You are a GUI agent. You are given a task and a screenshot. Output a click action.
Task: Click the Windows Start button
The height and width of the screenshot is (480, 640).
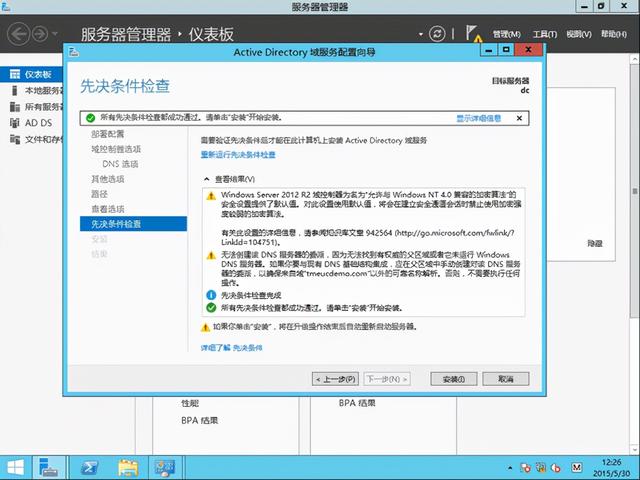click(x=15, y=468)
